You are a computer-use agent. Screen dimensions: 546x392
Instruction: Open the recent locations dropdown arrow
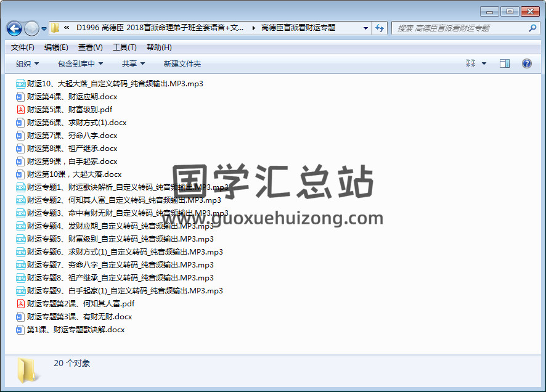click(x=44, y=28)
